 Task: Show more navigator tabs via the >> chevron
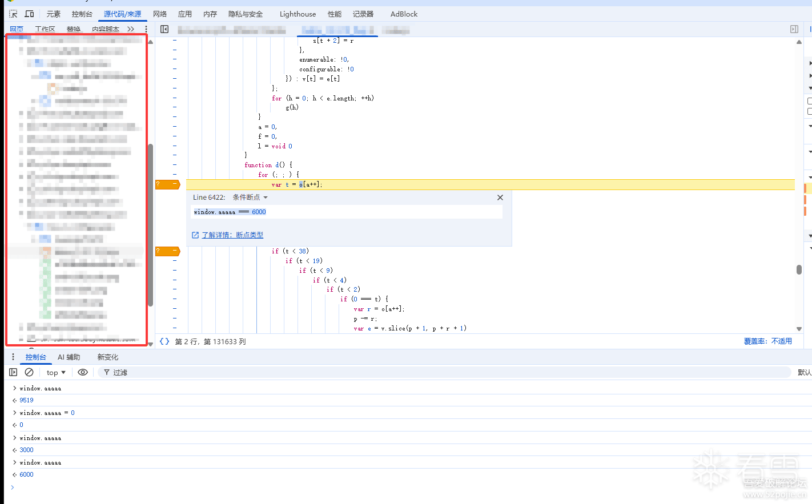(131, 29)
